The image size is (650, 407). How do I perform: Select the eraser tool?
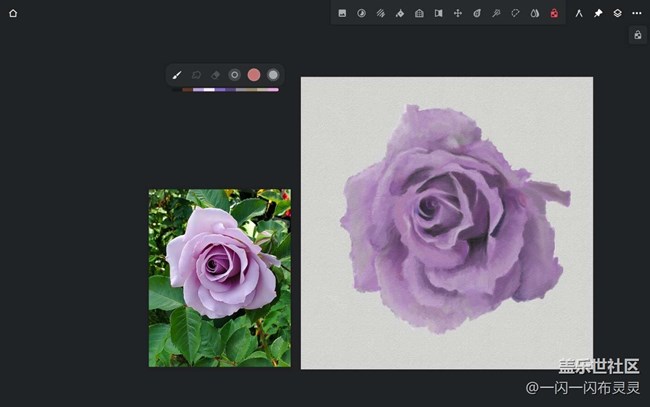[215, 75]
